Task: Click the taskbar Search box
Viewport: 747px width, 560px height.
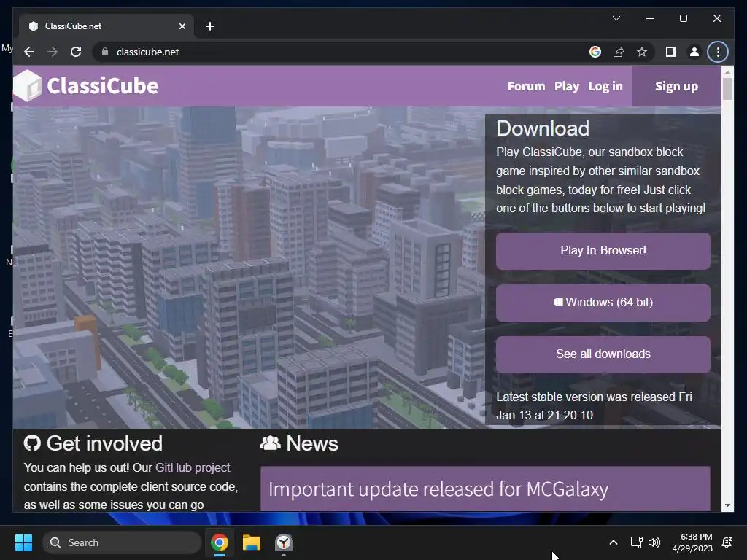Action: tap(122, 542)
